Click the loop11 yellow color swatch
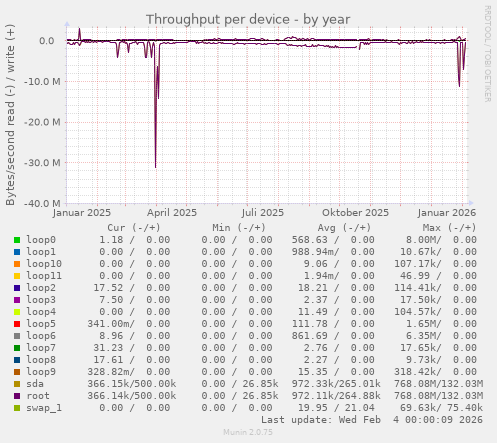This screenshot has height=443, width=497. pos(17,276)
